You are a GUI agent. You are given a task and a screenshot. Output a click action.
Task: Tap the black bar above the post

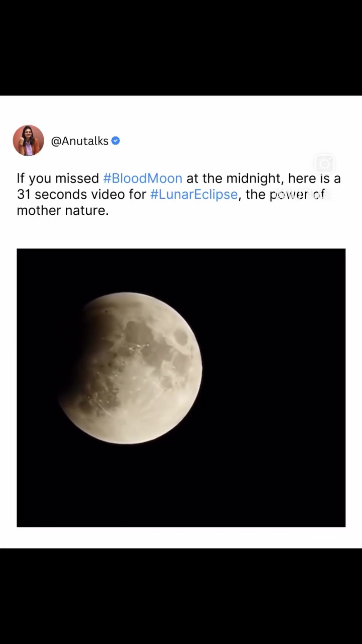tap(181, 48)
